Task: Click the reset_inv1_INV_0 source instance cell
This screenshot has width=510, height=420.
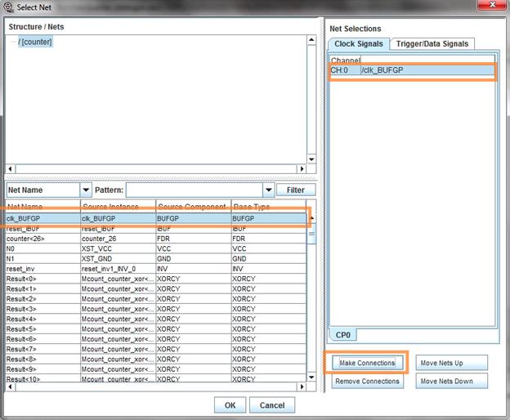Action: pos(118,269)
